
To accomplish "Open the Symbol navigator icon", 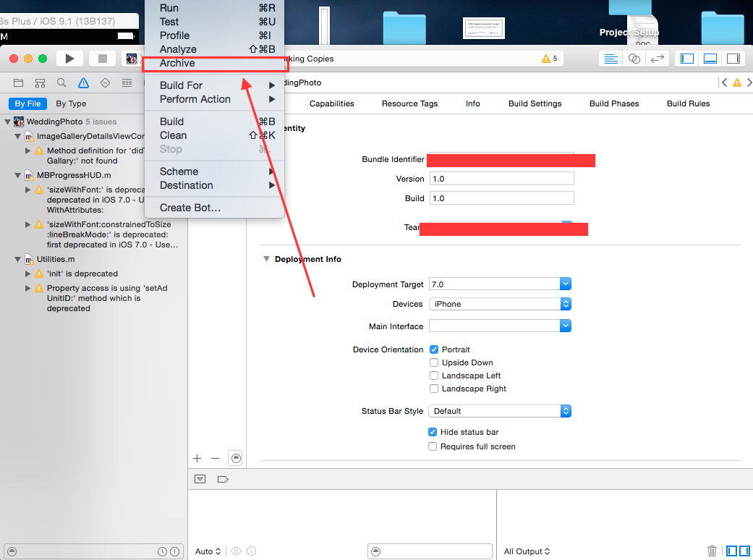I will 41,83.
